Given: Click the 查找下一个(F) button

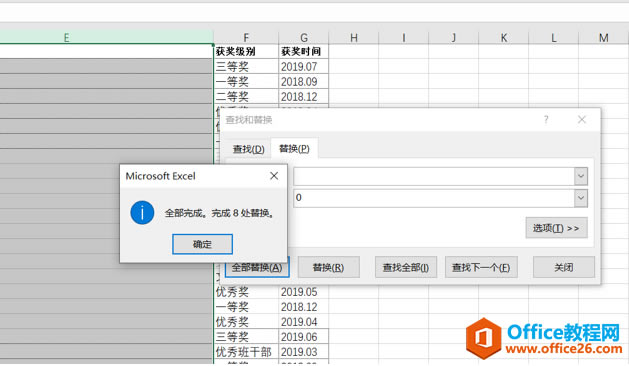Looking at the screenshot, I should (x=481, y=268).
